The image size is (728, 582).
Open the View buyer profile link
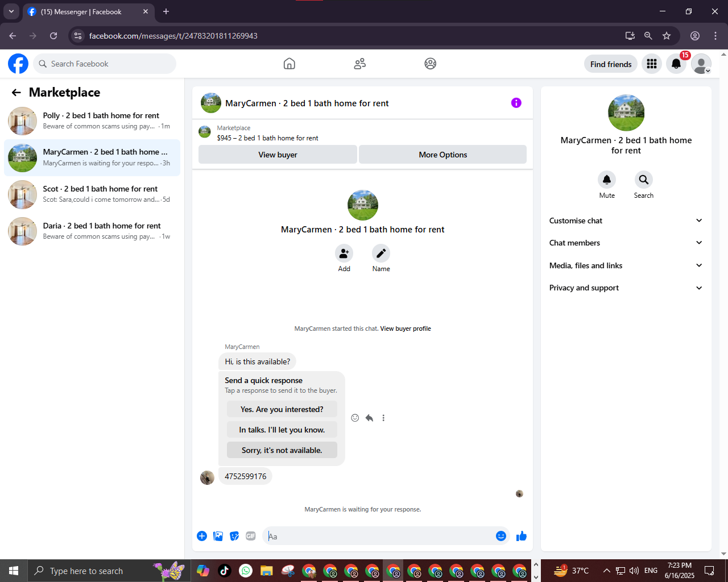coord(406,329)
